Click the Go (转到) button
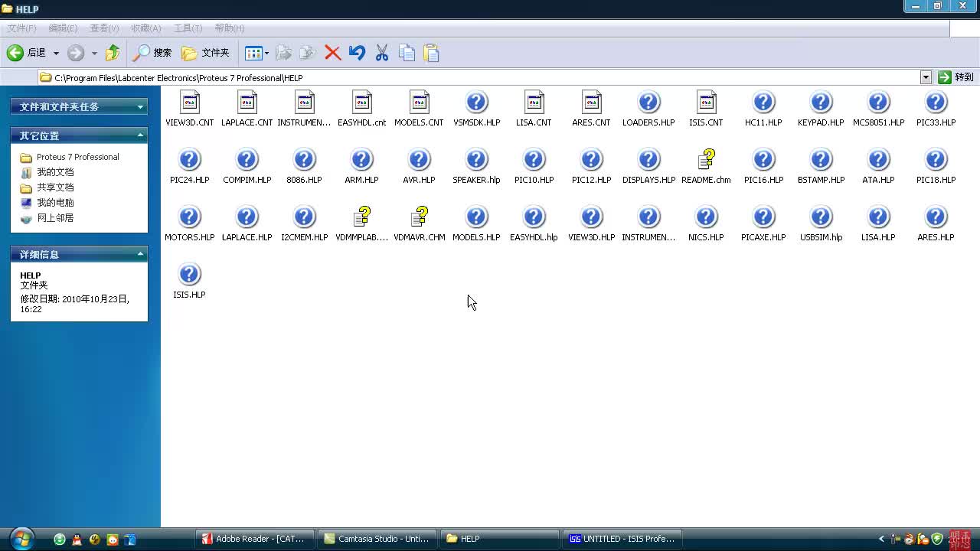Screen dimensions: 980x551 click(x=956, y=77)
